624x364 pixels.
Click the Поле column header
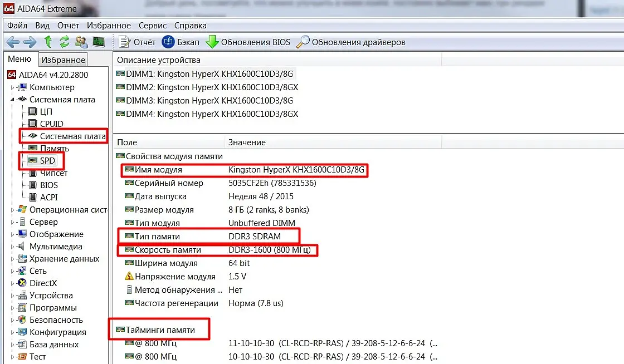tap(169, 142)
